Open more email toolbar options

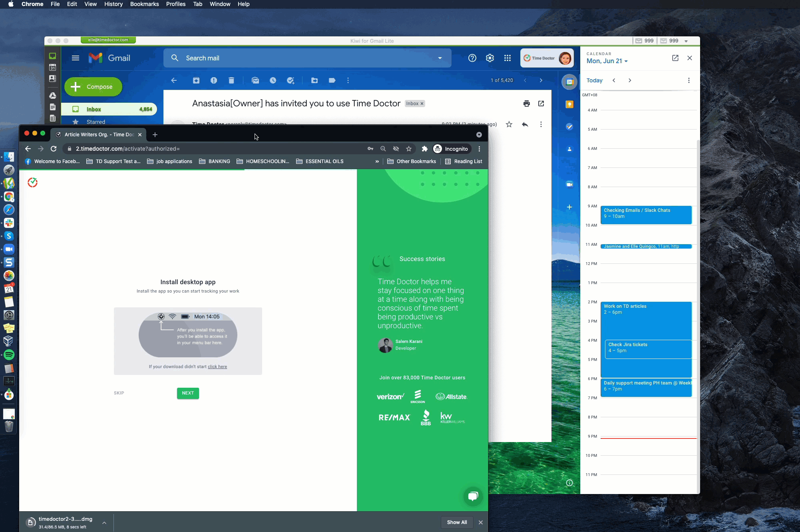click(x=348, y=80)
